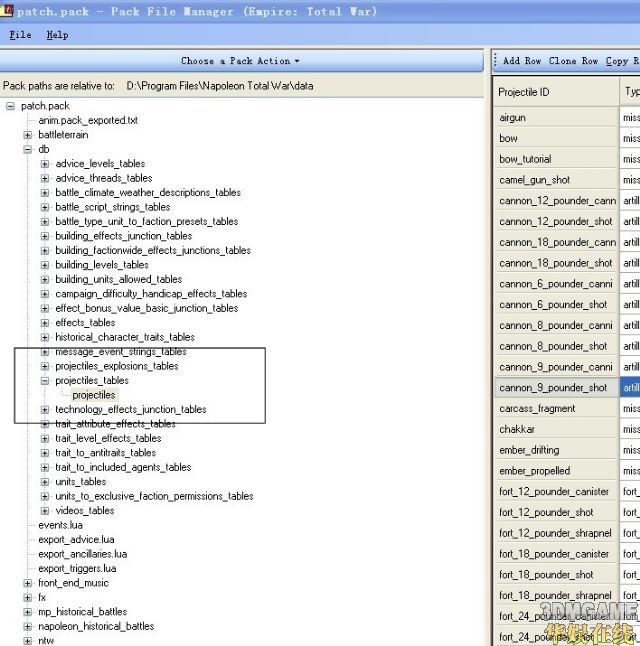Select anim.pack_exported.txt file
Image resolution: width=640 pixels, height=646 pixels.
coord(88,120)
